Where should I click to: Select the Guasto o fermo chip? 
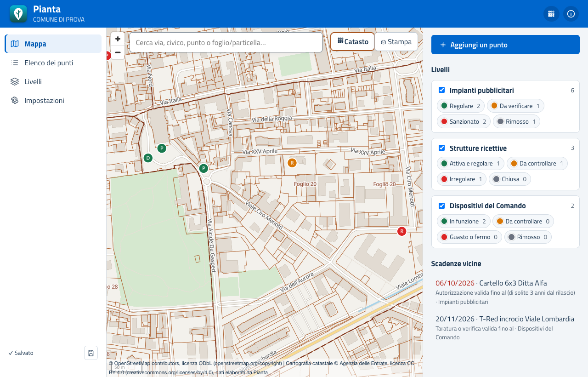tap(469, 237)
